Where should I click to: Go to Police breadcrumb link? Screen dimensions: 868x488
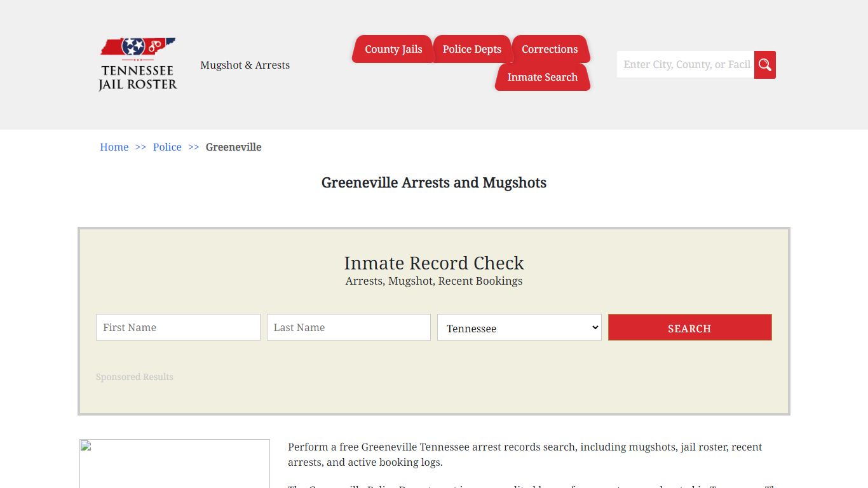(167, 147)
